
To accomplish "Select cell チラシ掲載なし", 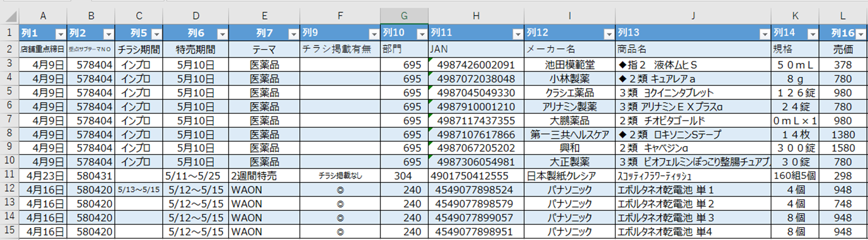I will pyautogui.click(x=340, y=176).
